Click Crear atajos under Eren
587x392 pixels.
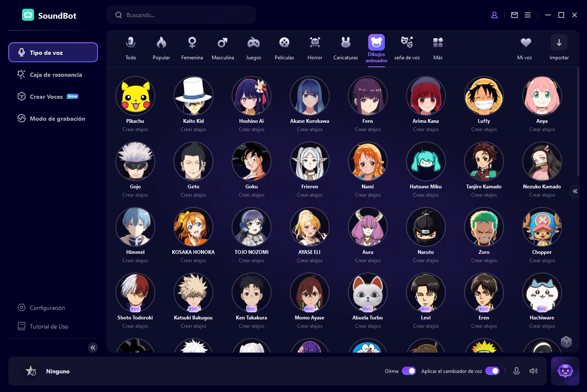click(x=484, y=326)
